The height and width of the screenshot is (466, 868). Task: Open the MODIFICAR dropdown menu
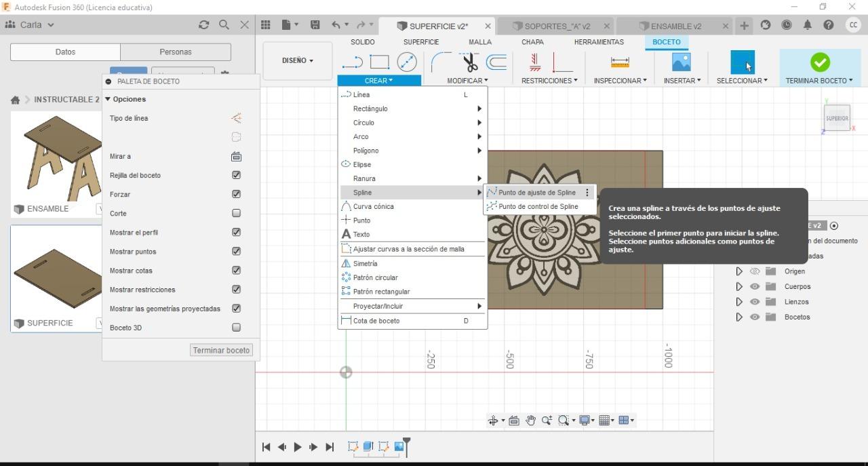(467, 81)
